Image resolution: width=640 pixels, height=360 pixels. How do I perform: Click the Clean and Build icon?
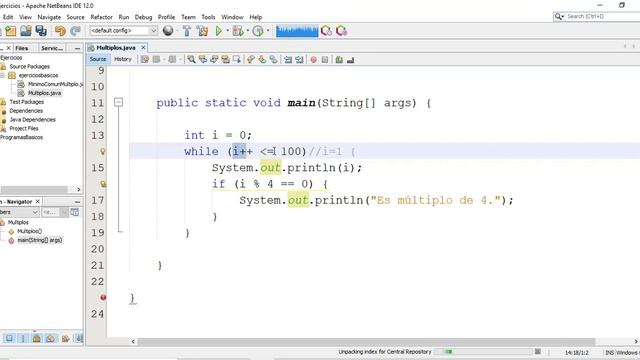[202, 31]
